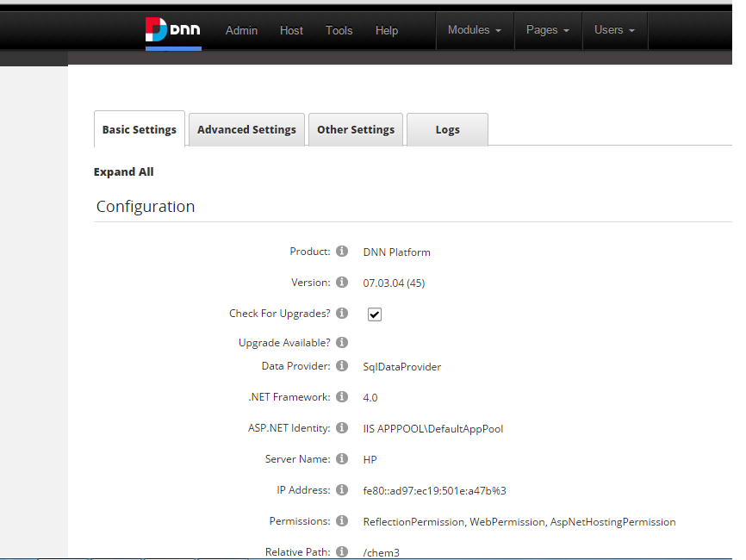Show info tooltip for Version

pos(342,282)
